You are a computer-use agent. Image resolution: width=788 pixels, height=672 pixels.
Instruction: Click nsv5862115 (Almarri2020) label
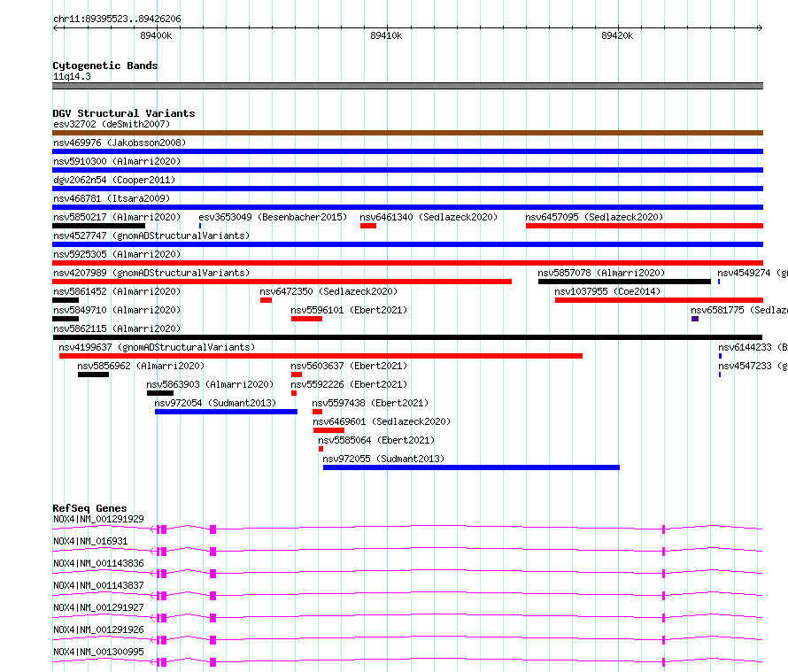click(x=117, y=328)
